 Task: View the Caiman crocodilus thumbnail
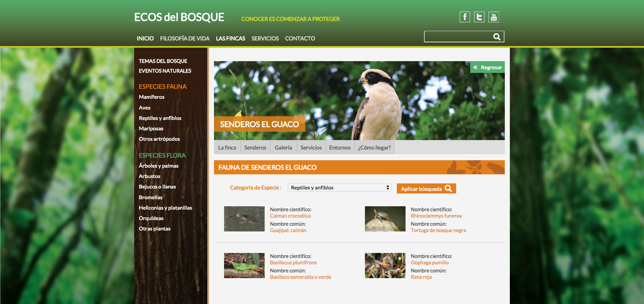click(244, 219)
